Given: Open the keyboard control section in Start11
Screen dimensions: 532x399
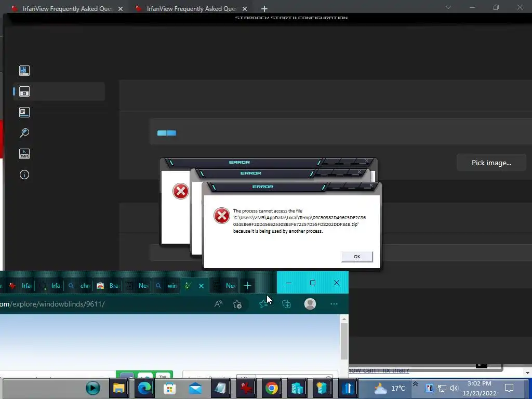Looking at the screenshot, I should pos(24,154).
